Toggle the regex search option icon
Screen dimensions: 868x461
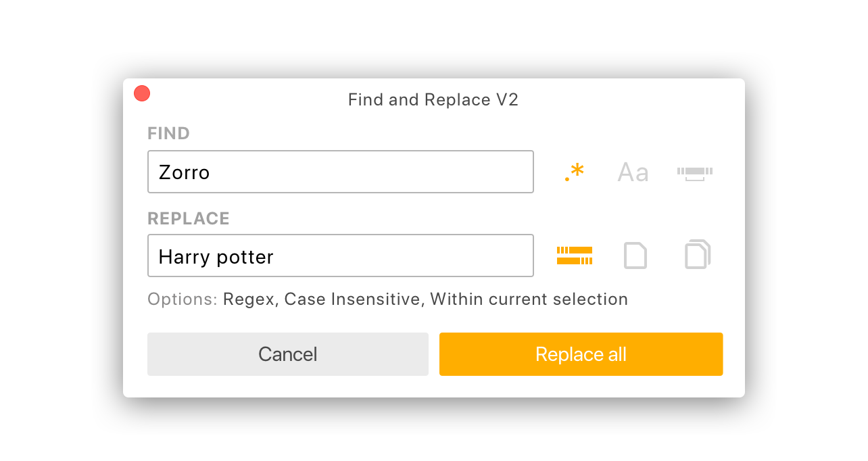574,172
